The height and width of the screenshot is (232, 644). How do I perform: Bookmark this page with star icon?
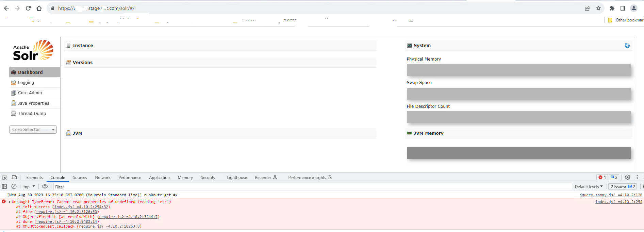[598, 8]
